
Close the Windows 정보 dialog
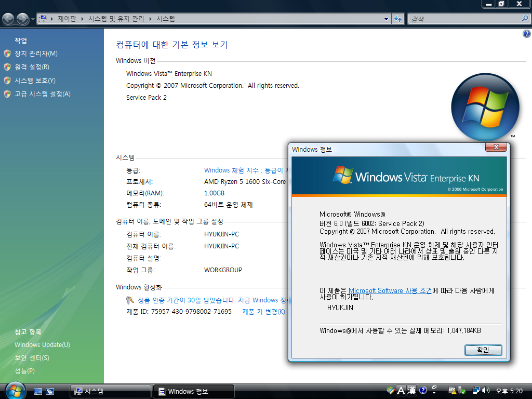(x=496, y=147)
